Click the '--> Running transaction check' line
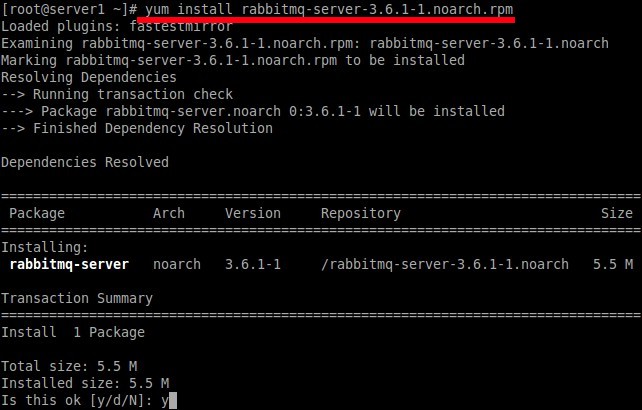The height and width of the screenshot is (410, 642). tap(117, 95)
